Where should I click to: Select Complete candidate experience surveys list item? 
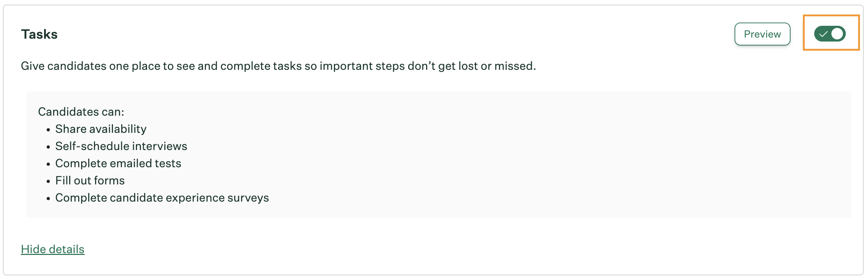pyautogui.click(x=162, y=198)
